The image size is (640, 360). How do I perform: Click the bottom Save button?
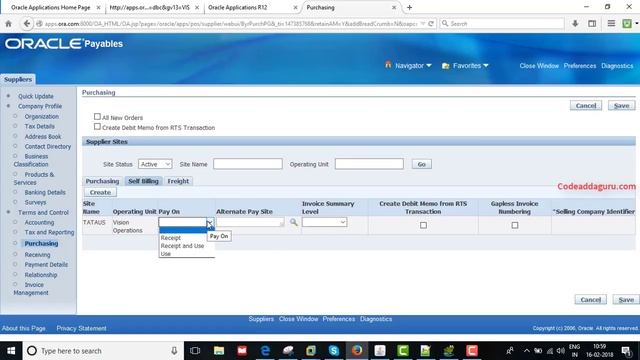[626, 299]
